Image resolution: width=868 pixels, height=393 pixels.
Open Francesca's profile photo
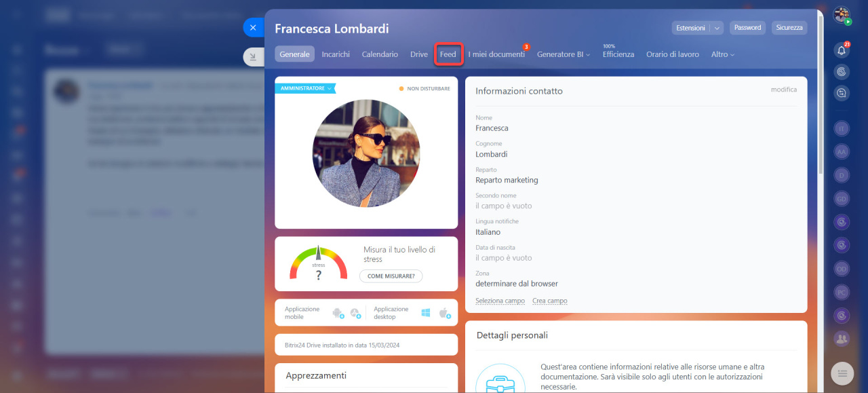(x=366, y=153)
